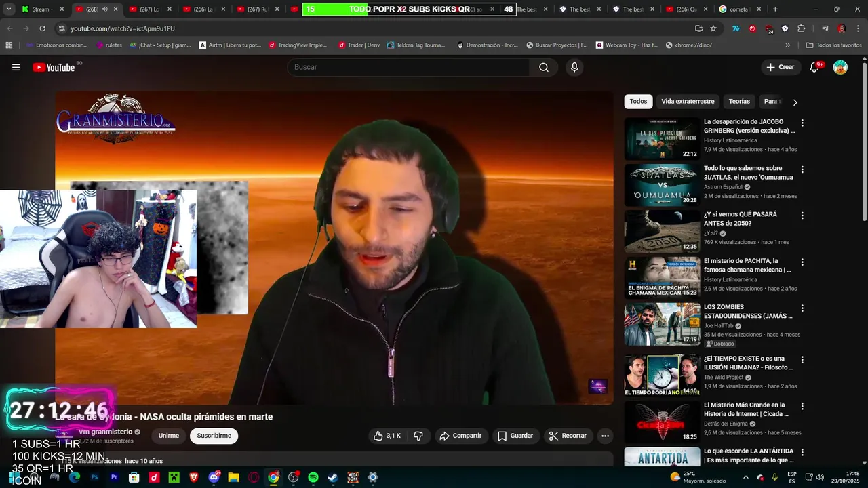The width and height of the screenshot is (868, 488).
Task: Open Brave browser from taskbar
Action: point(194,477)
